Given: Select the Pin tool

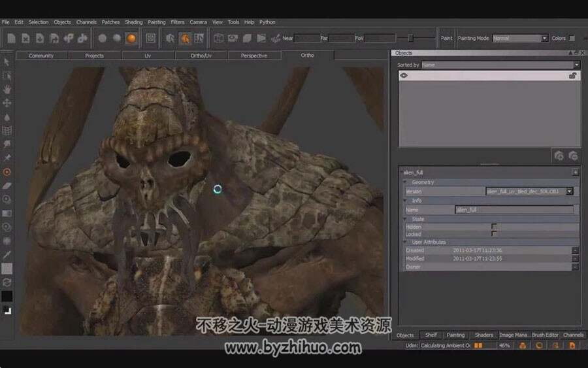Looking at the screenshot, I should 7,158.
